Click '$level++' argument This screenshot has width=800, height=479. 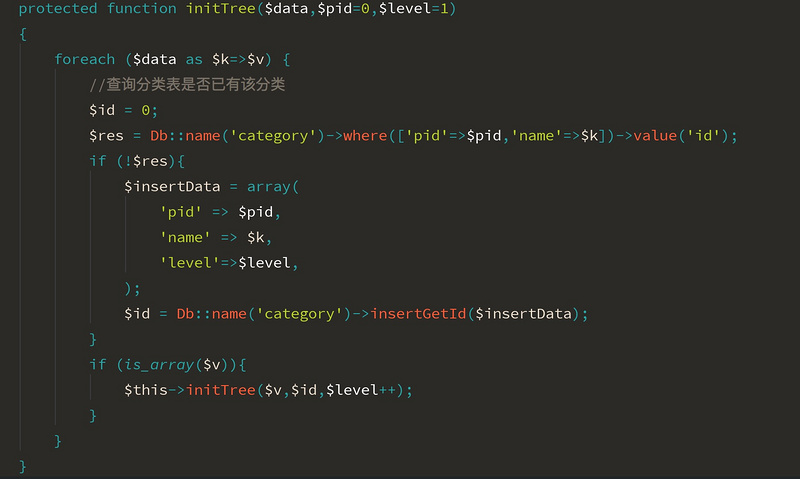pos(361,390)
